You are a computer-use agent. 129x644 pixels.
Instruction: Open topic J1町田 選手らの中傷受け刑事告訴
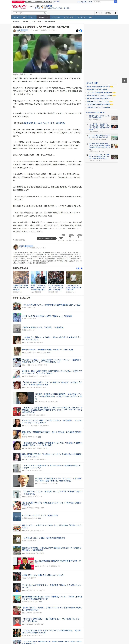point(98,105)
